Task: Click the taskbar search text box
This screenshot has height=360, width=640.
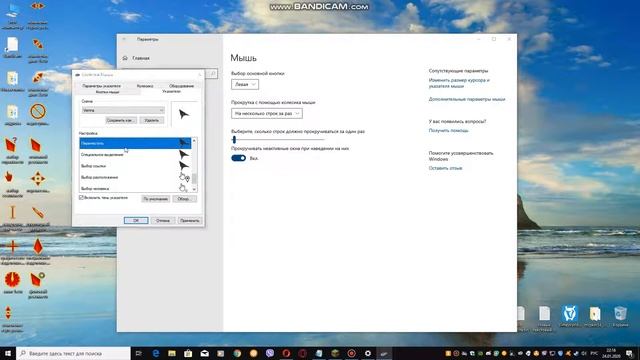Action: point(73,353)
